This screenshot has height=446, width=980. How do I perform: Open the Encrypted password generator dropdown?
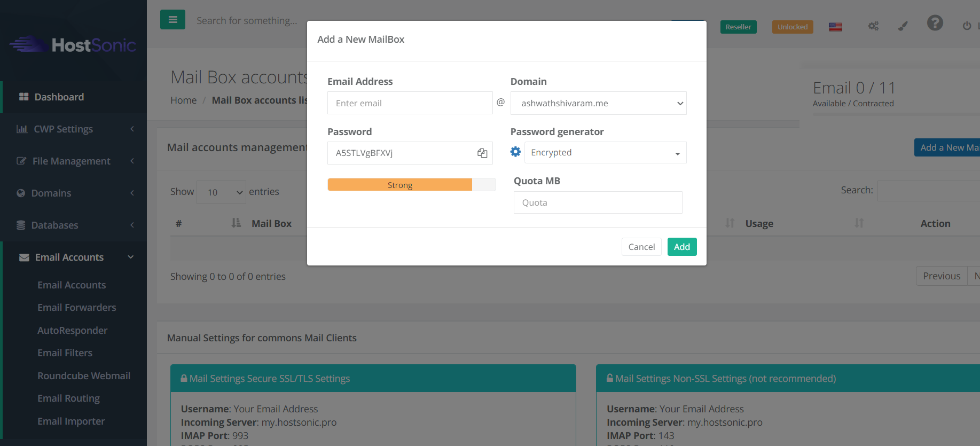click(x=605, y=153)
